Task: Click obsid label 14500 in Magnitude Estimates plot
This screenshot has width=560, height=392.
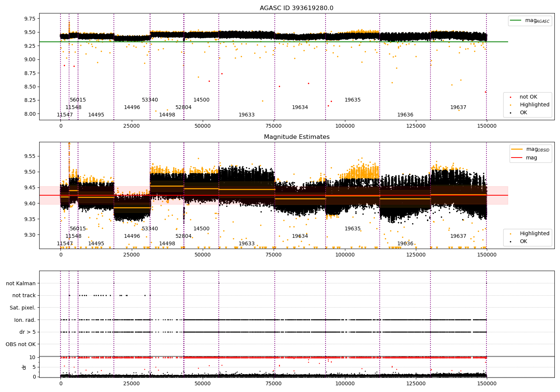Action: click(x=202, y=229)
